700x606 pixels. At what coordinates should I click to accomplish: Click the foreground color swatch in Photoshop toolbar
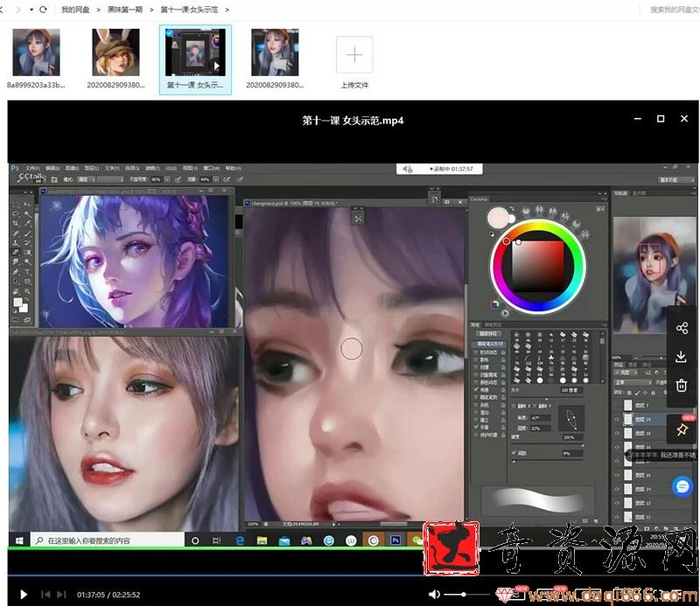click(17, 303)
